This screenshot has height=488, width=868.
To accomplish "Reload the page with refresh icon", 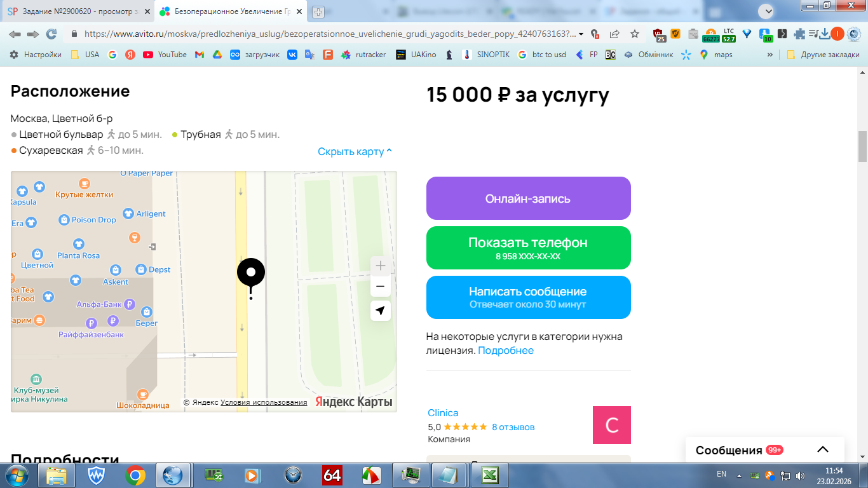I will pos(51,34).
